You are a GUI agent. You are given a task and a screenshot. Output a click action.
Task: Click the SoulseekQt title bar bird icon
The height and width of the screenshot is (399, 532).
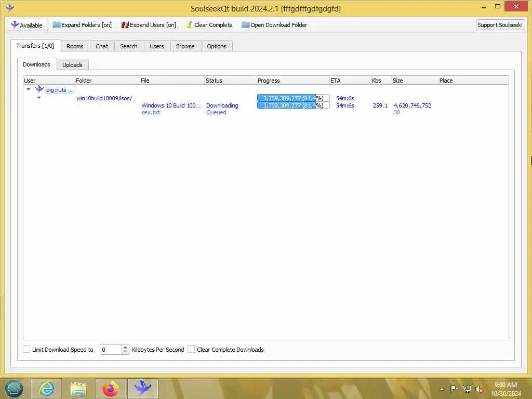pyautogui.click(x=10, y=7)
